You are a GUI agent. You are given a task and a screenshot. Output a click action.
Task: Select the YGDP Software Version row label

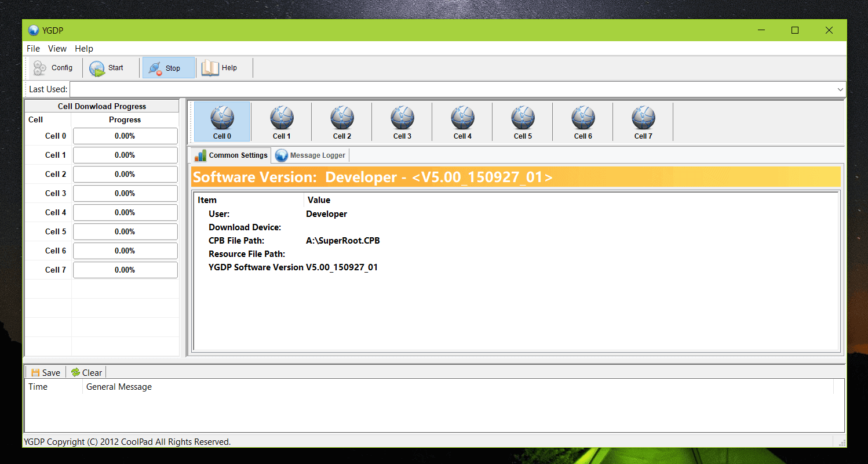click(256, 267)
